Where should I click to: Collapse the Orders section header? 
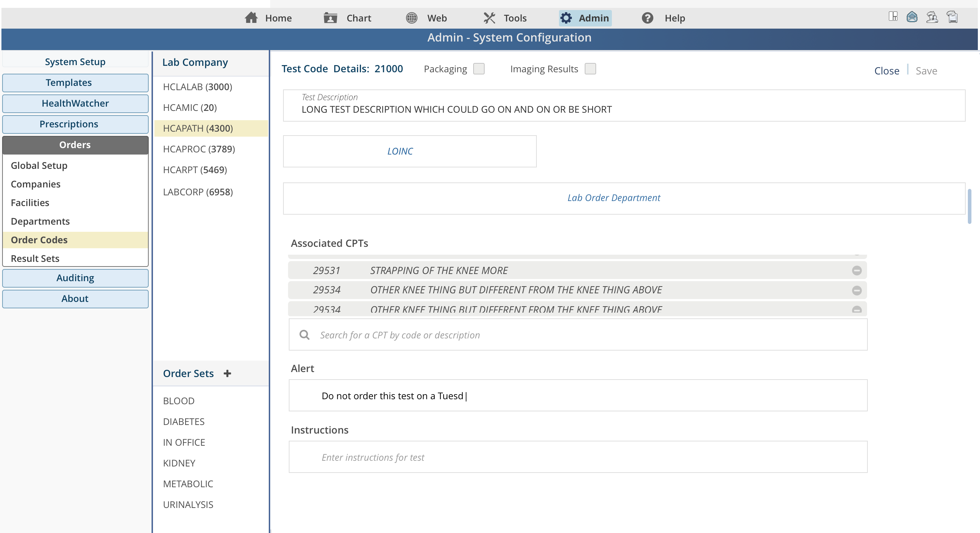[x=75, y=145]
